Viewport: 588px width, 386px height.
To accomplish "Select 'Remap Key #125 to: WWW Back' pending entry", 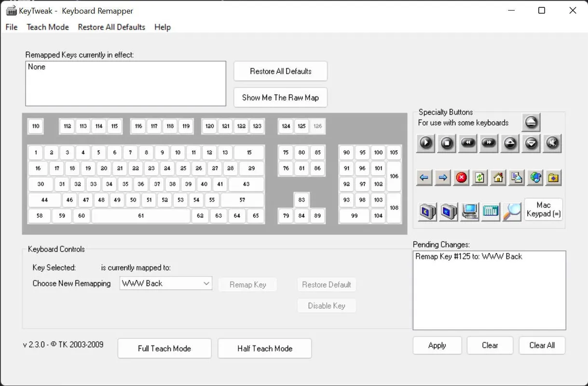I will click(x=469, y=257).
